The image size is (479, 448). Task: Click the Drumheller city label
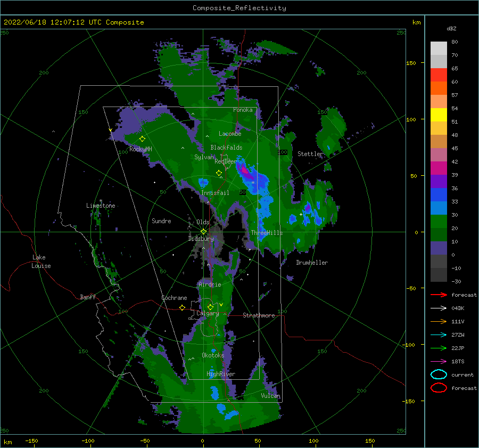point(312,263)
